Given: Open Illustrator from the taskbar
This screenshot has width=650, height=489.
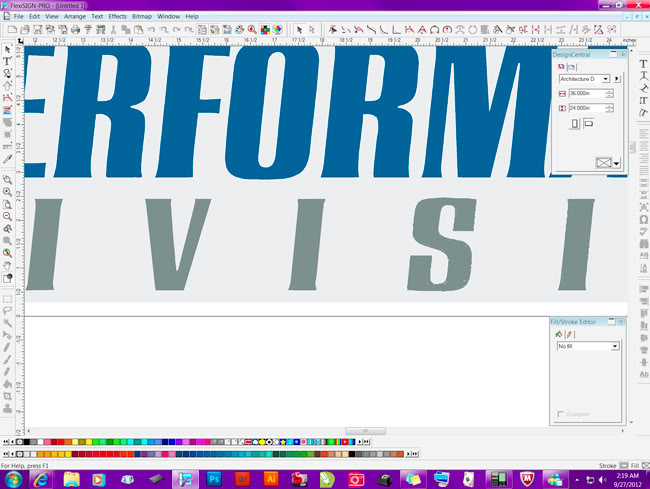Looking at the screenshot, I should 271,479.
